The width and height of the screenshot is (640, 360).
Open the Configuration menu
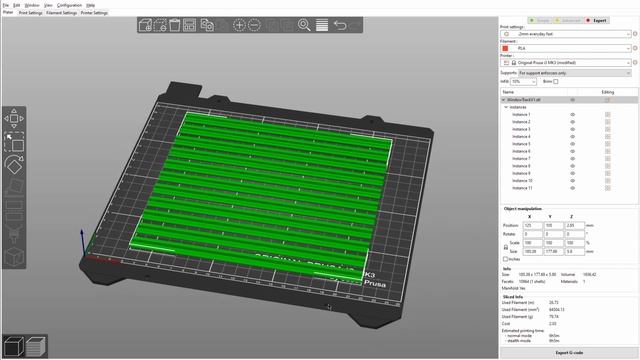point(69,5)
